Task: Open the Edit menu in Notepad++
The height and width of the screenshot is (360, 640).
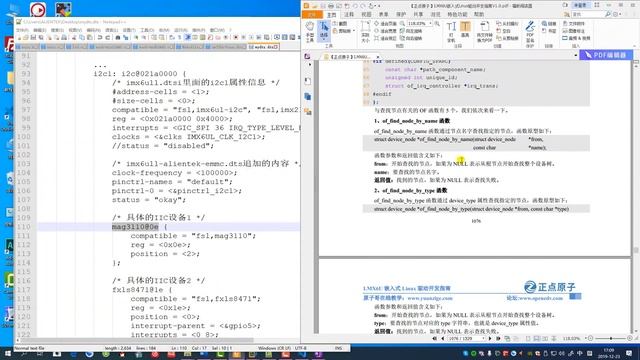Action: tap(40, 30)
